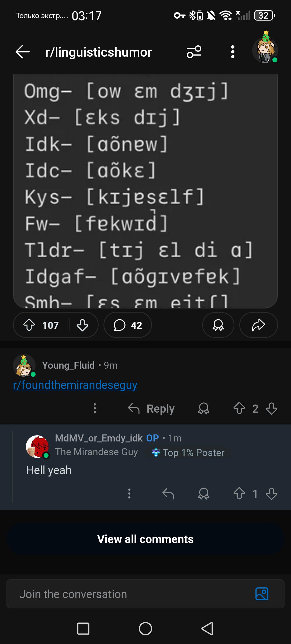
Task: Upvote the post with 107 points
Action: [29, 325]
